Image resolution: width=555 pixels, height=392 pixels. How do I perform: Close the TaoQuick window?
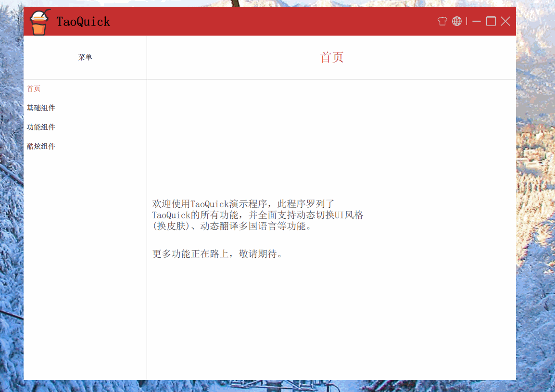tap(505, 21)
